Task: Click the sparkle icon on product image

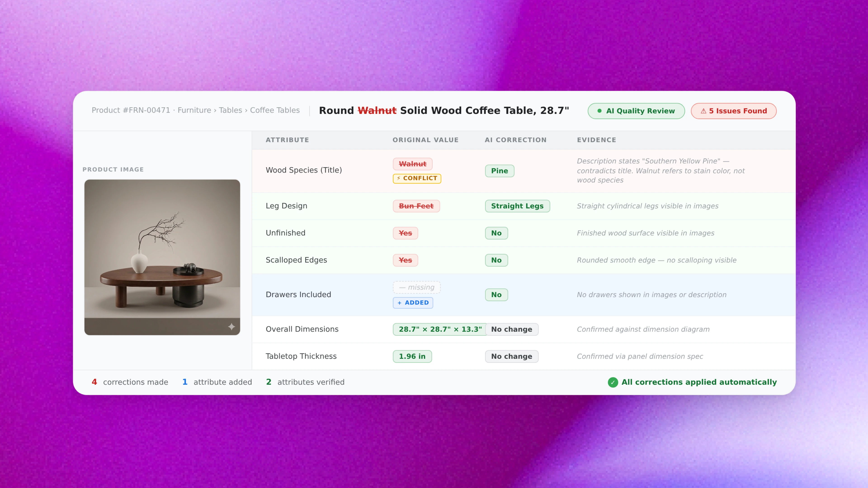Action: click(x=231, y=326)
